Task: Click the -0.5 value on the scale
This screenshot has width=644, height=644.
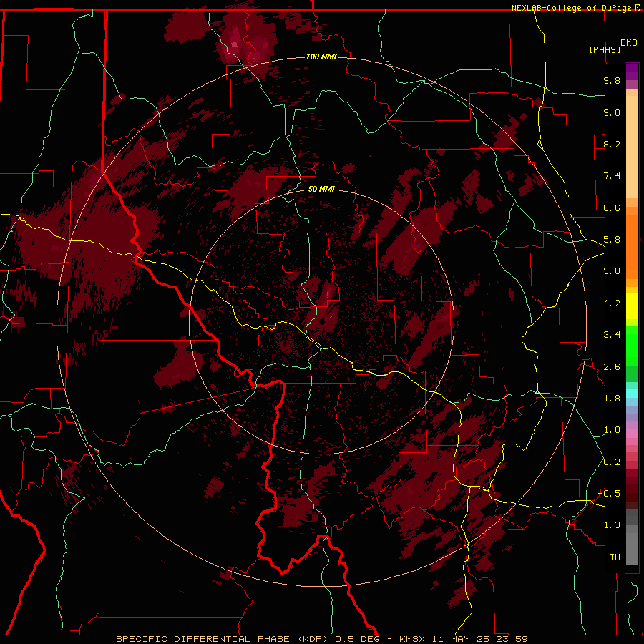Action: click(x=609, y=494)
